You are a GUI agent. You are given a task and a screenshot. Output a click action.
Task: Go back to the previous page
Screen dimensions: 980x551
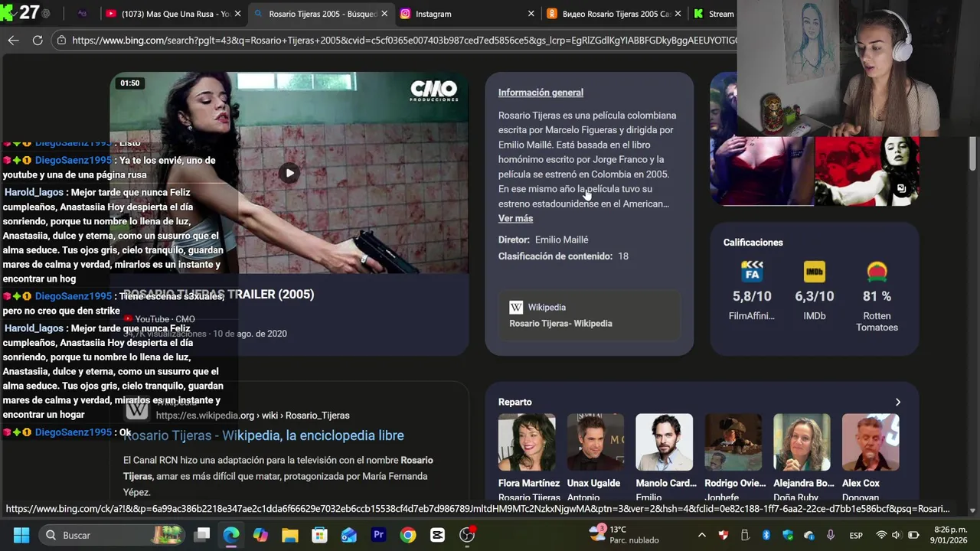pyautogui.click(x=13, y=41)
